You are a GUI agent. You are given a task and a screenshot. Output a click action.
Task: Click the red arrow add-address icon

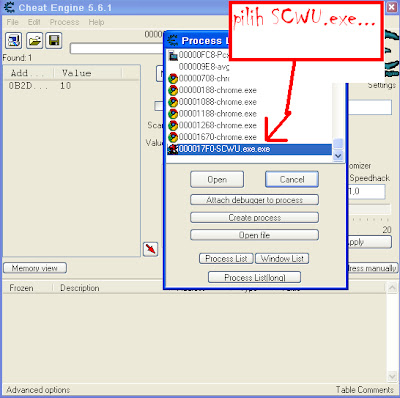(x=150, y=249)
